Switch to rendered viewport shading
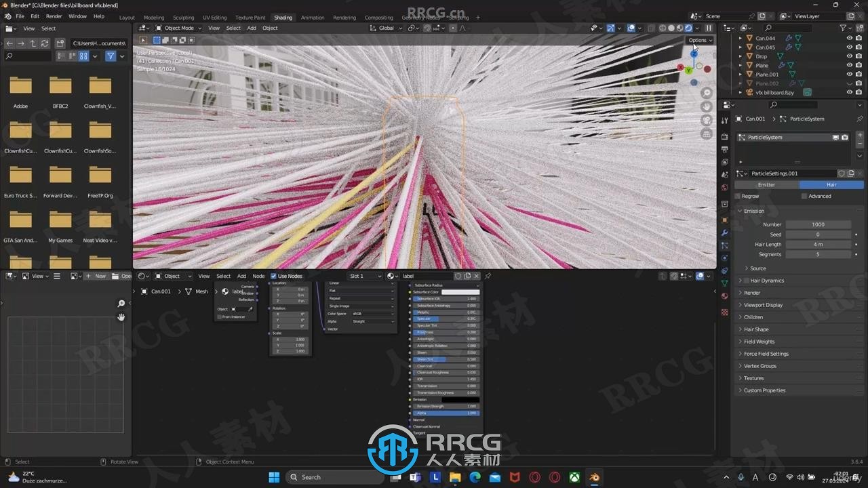The height and width of the screenshot is (488, 868). click(x=688, y=28)
